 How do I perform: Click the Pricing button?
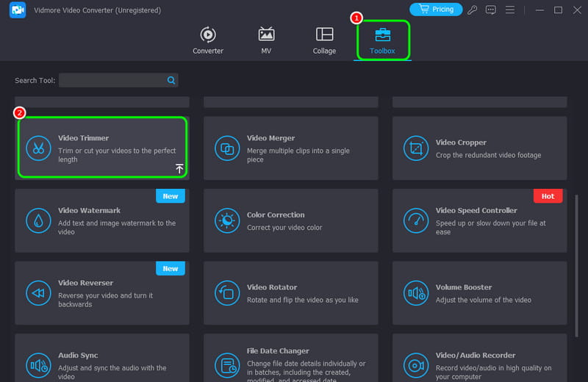point(436,10)
